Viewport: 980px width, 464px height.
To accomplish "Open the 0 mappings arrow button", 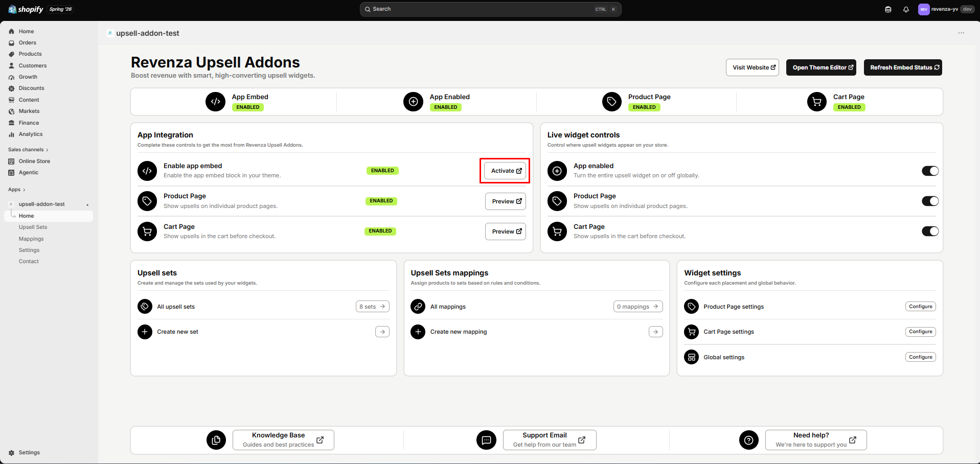I will click(638, 307).
